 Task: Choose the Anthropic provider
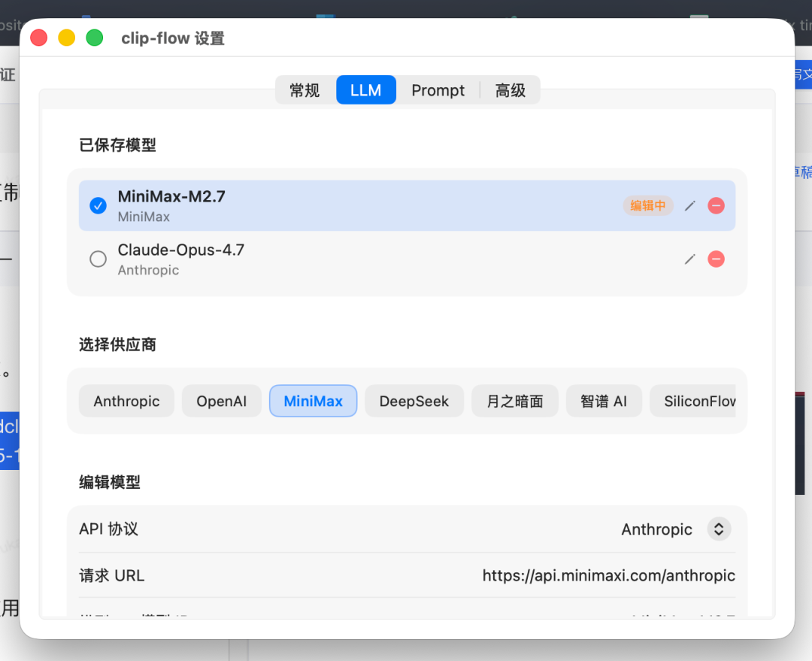(x=127, y=401)
